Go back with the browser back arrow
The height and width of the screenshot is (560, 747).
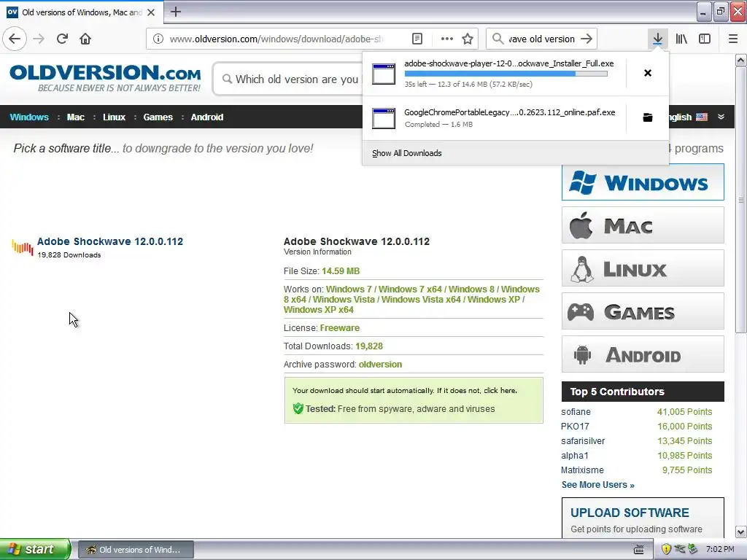tap(15, 39)
